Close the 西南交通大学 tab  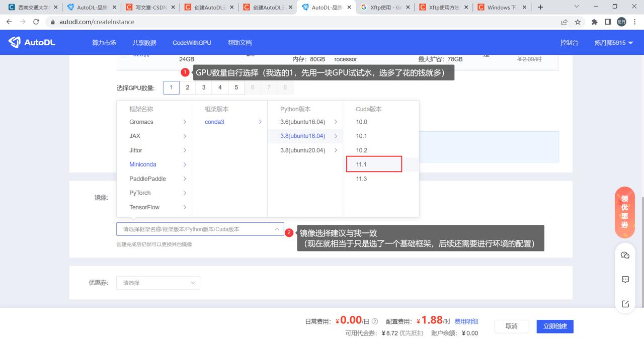tap(55, 8)
